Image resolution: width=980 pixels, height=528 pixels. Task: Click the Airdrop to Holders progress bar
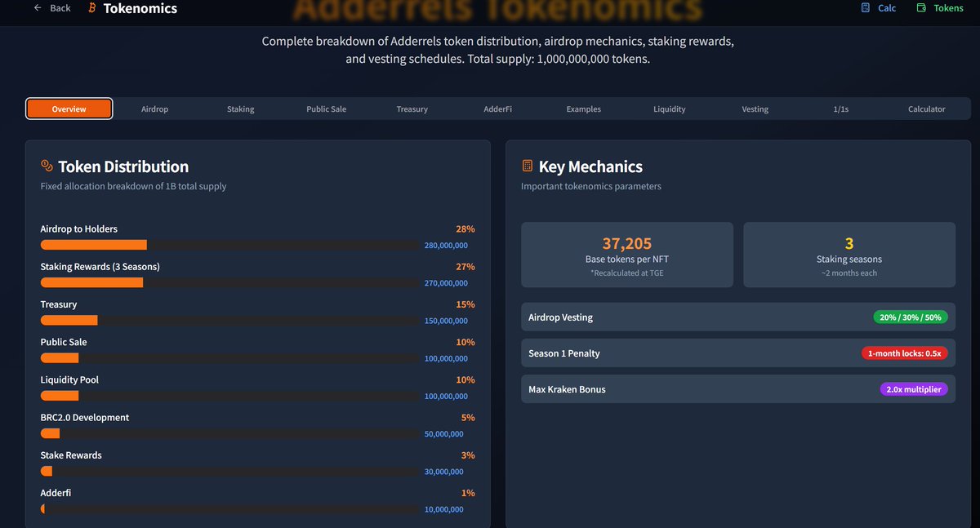click(x=229, y=245)
